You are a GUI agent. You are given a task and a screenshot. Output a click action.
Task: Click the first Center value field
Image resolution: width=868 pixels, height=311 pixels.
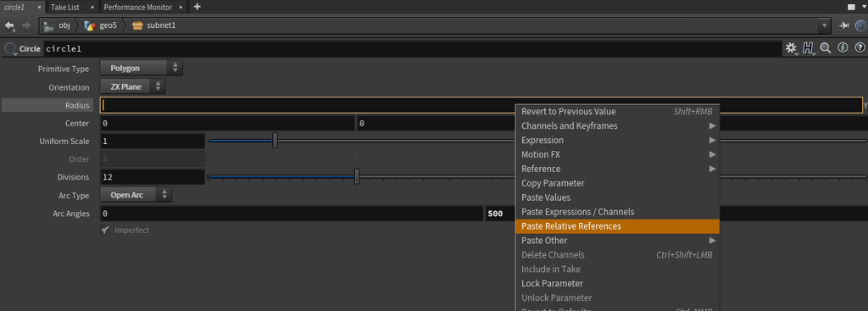227,124
